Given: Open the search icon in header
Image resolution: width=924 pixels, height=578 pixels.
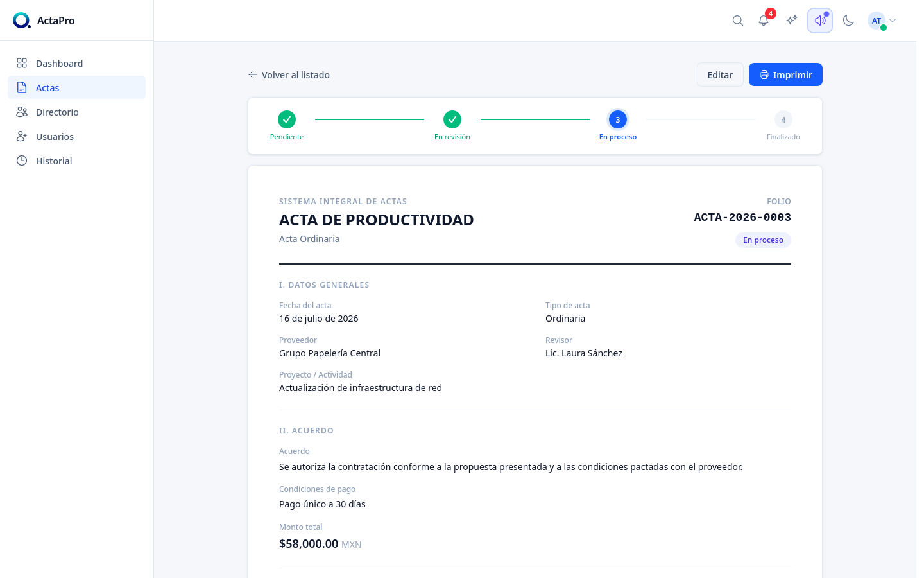Looking at the screenshot, I should (x=738, y=21).
